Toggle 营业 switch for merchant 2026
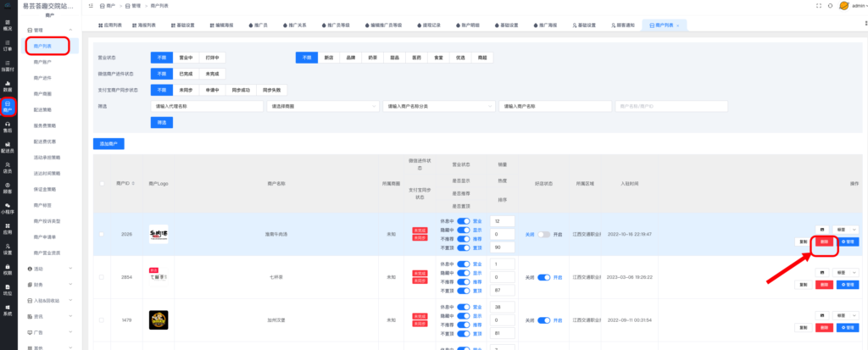Screen dimensions: 868x350 point(464,221)
